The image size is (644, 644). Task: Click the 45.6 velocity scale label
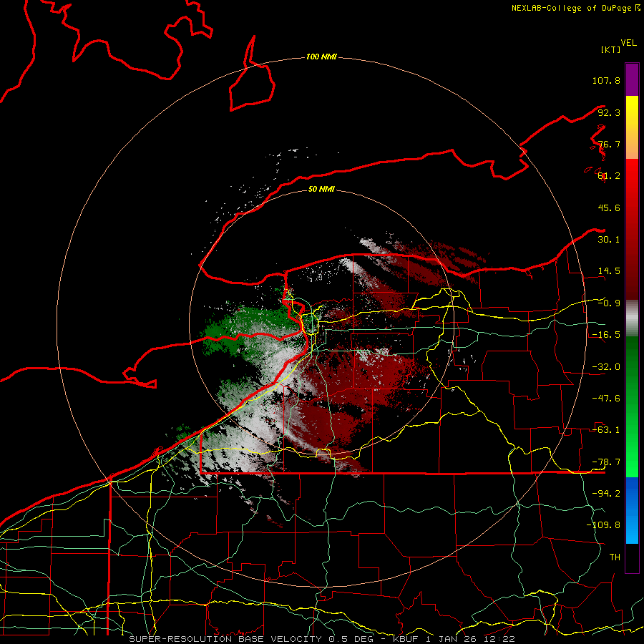(609, 208)
